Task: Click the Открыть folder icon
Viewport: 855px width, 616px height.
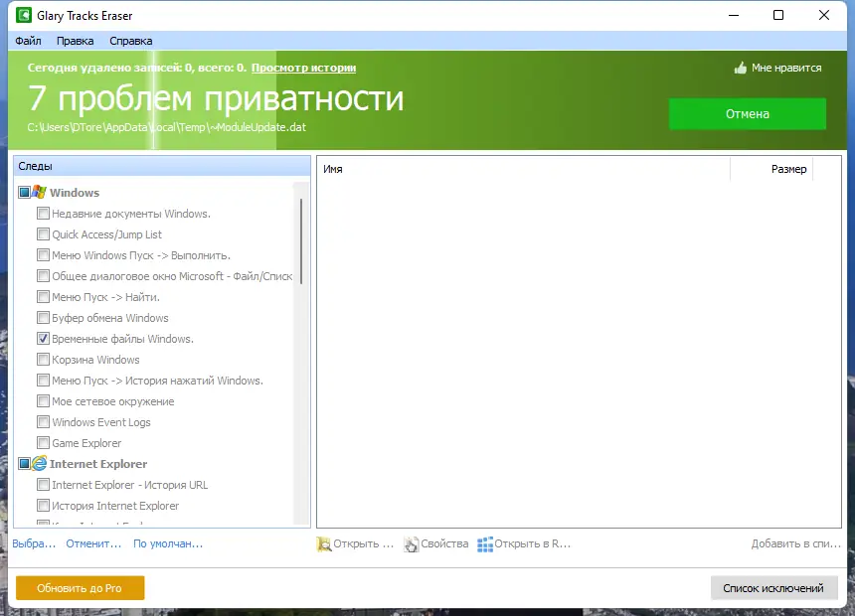Action: pyautogui.click(x=324, y=544)
